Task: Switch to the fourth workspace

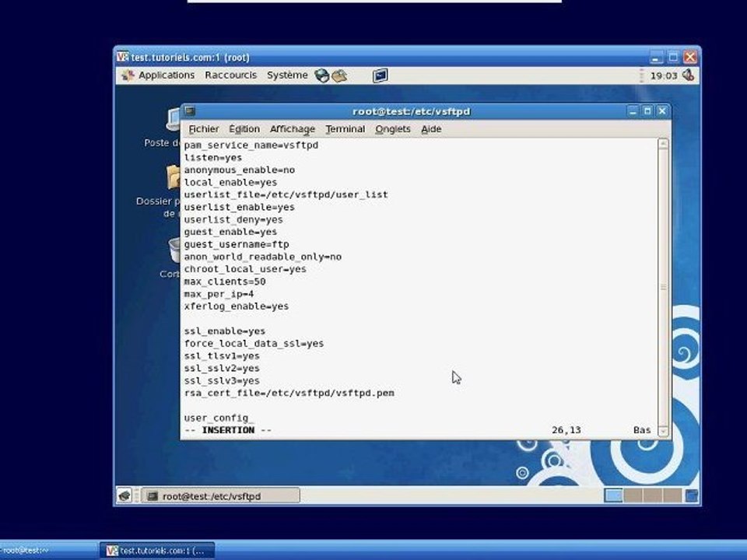Action: coord(672,495)
